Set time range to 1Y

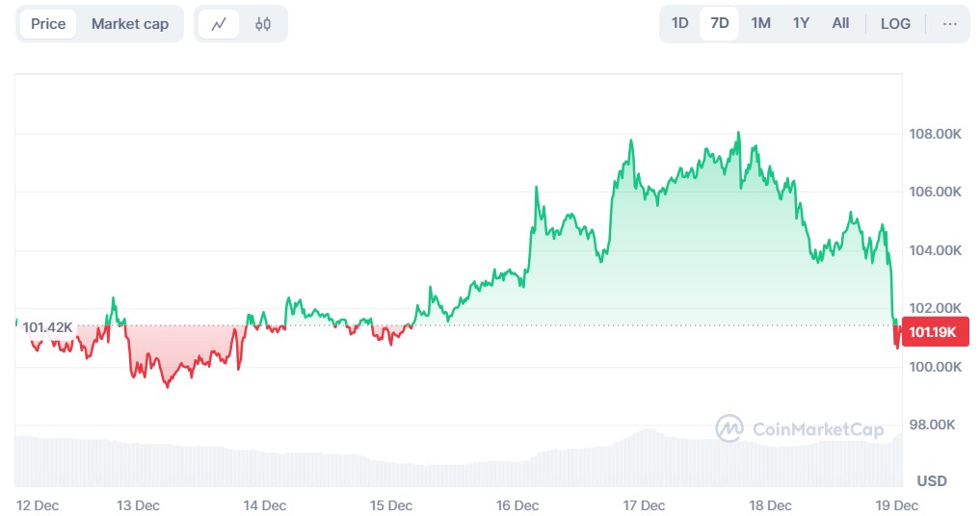pos(801,24)
